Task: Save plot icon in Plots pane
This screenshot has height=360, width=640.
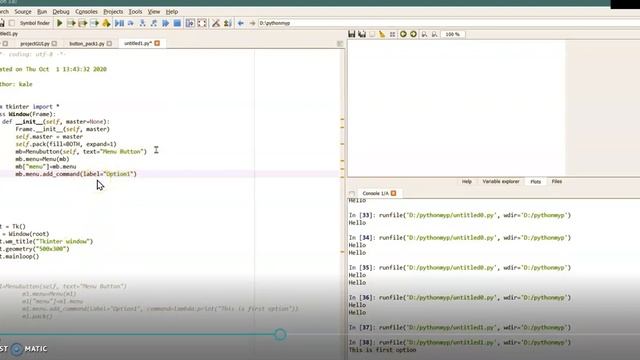Action: click(352, 34)
